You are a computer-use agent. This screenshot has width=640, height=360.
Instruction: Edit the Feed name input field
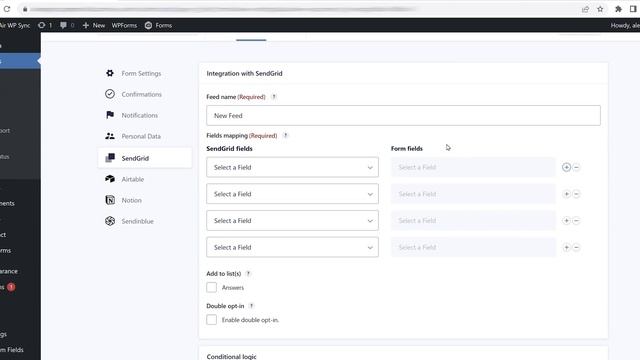click(403, 116)
